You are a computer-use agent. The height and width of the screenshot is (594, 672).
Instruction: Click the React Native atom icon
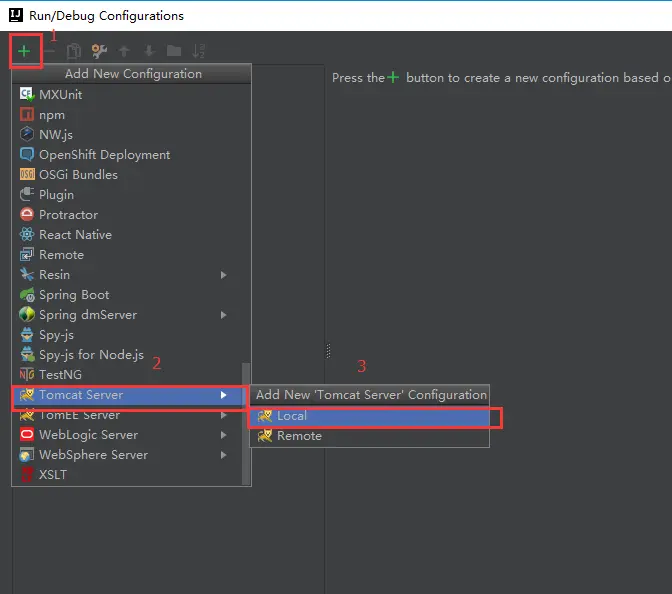coord(27,234)
